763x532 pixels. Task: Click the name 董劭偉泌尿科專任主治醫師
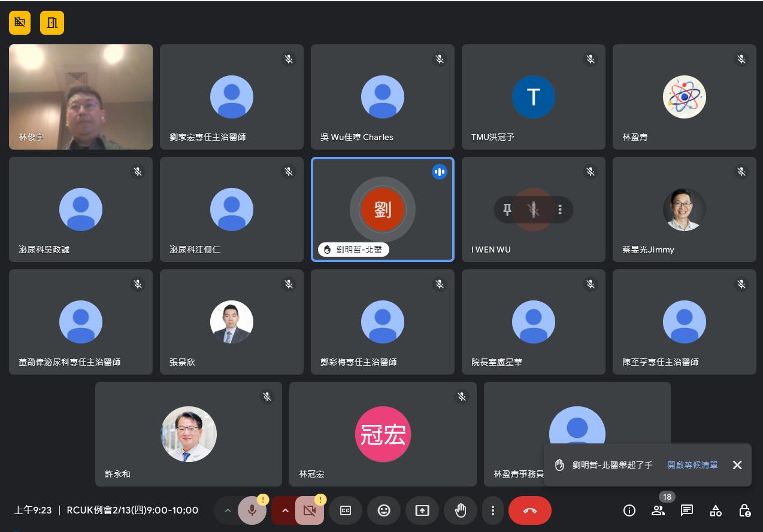coord(69,362)
